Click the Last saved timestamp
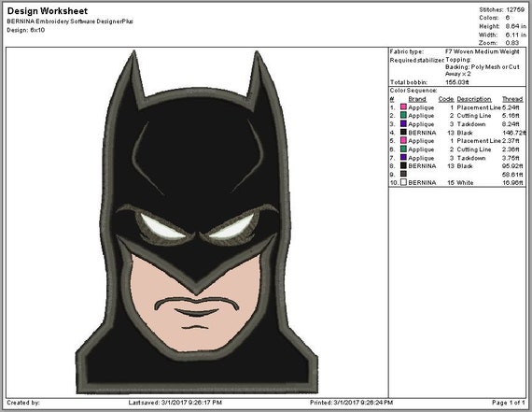532x412 pixels. pos(175,403)
